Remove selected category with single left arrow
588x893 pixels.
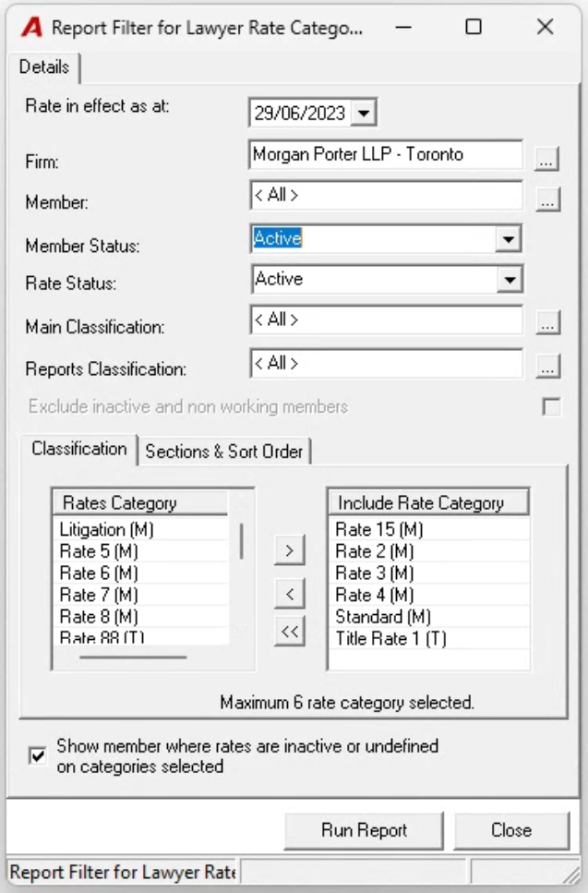click(289, 594)
